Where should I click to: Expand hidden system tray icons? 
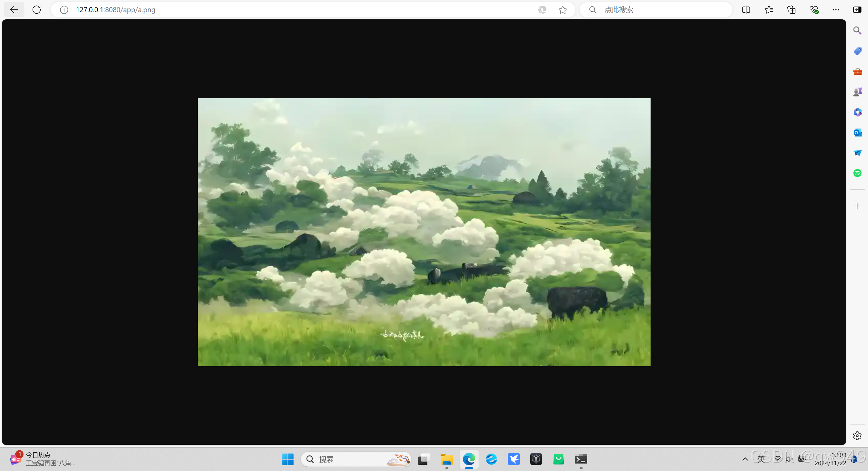coord(745,459)
